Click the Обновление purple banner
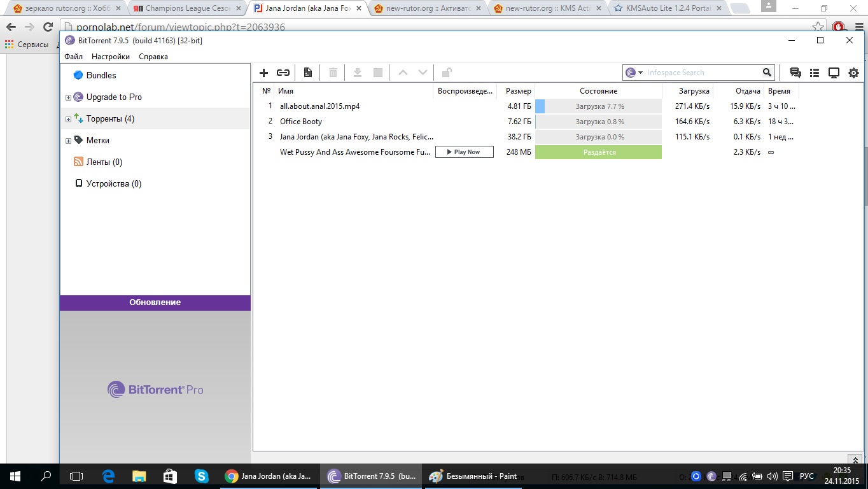The height and width of the screenshot is (489, 868). click(155, 302)
